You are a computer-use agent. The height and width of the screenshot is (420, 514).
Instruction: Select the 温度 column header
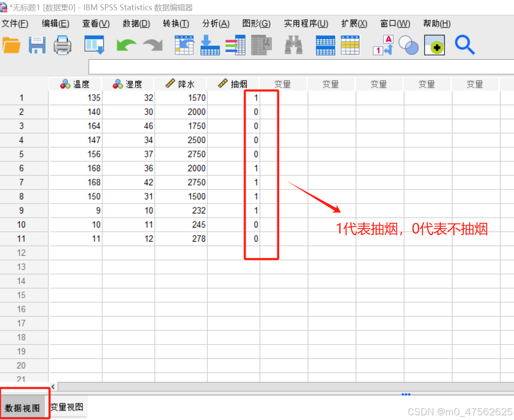(75, 84)
